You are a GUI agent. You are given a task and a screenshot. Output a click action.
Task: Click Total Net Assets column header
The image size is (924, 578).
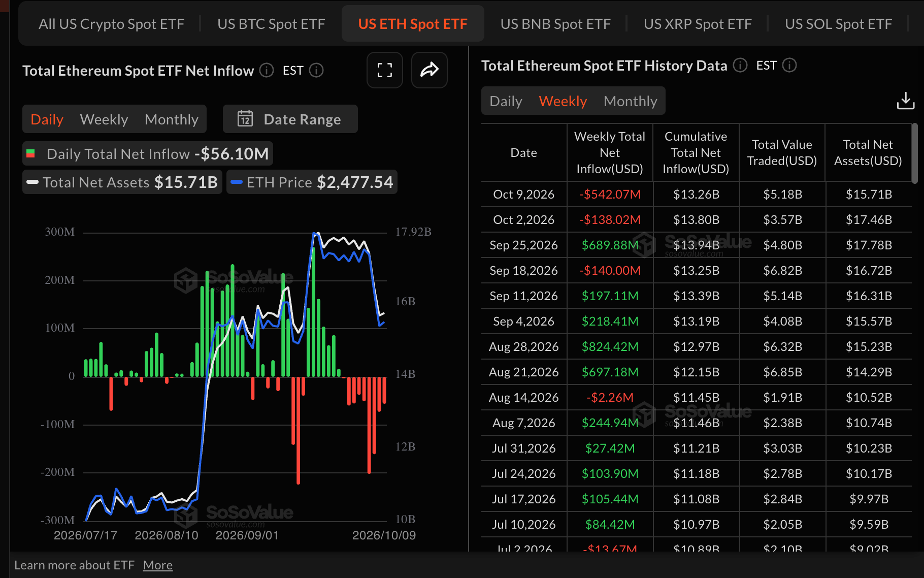868,152
